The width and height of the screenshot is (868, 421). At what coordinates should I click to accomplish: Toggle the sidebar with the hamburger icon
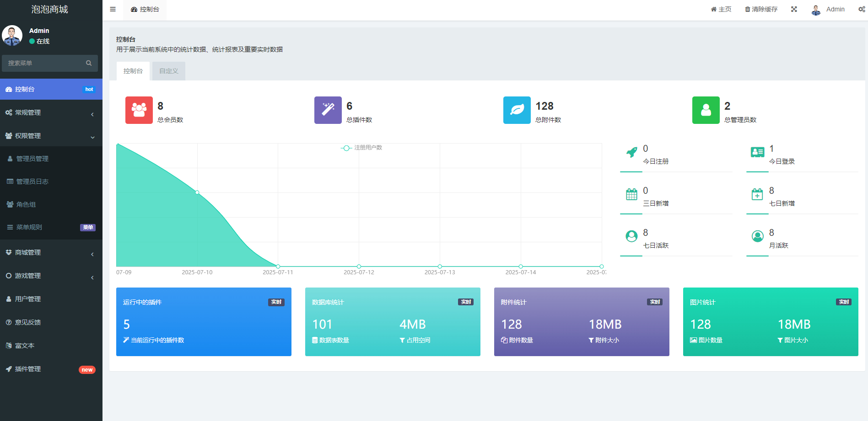[x=113, y=9]
